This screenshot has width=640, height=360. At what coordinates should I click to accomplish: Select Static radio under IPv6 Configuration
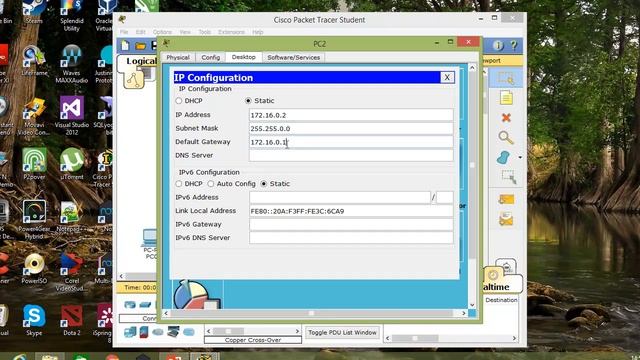[264, 184]
